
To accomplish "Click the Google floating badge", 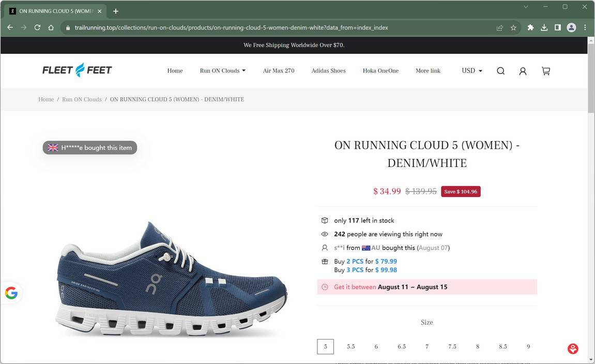I will click(11, 293).
